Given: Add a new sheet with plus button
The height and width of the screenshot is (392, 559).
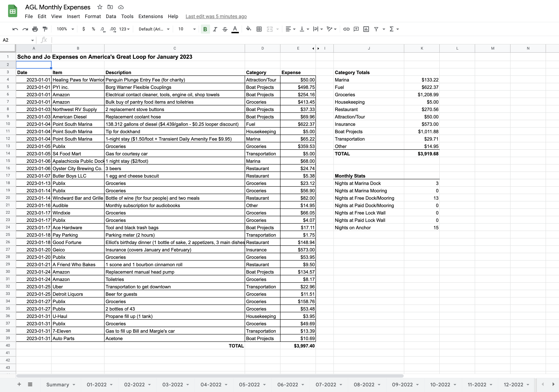Looking at the screenshot, I should click(19, 384).
